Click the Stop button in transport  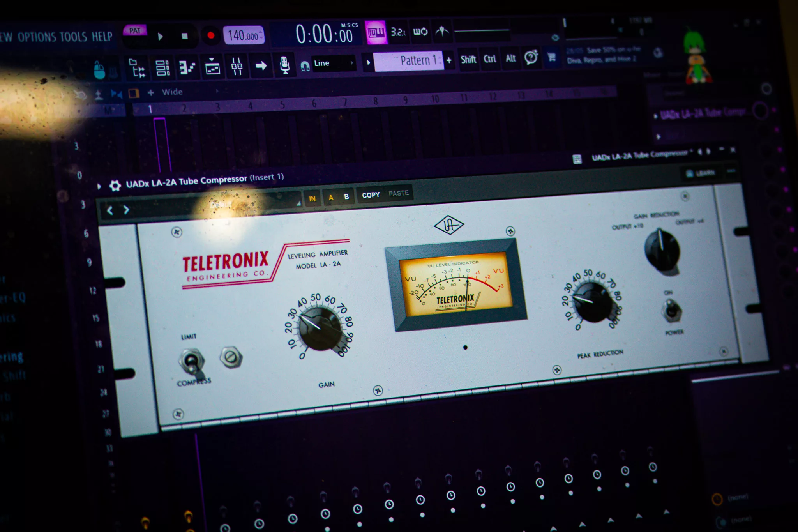tap(185, 36)
